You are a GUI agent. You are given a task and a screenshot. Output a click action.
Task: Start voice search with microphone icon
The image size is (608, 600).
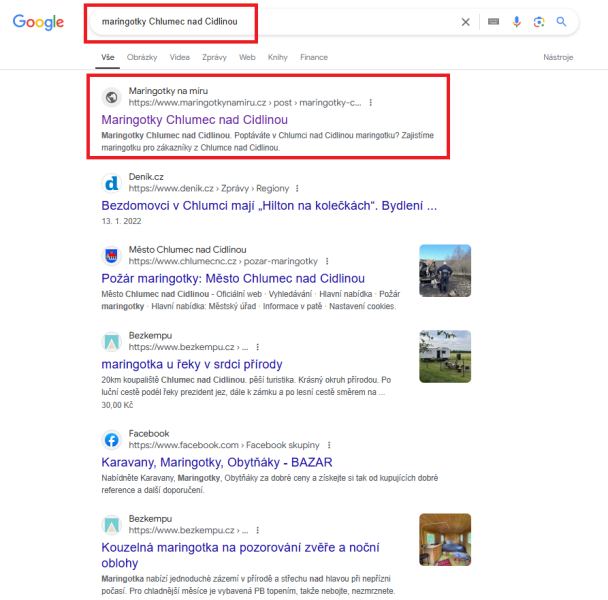[516, 22]
